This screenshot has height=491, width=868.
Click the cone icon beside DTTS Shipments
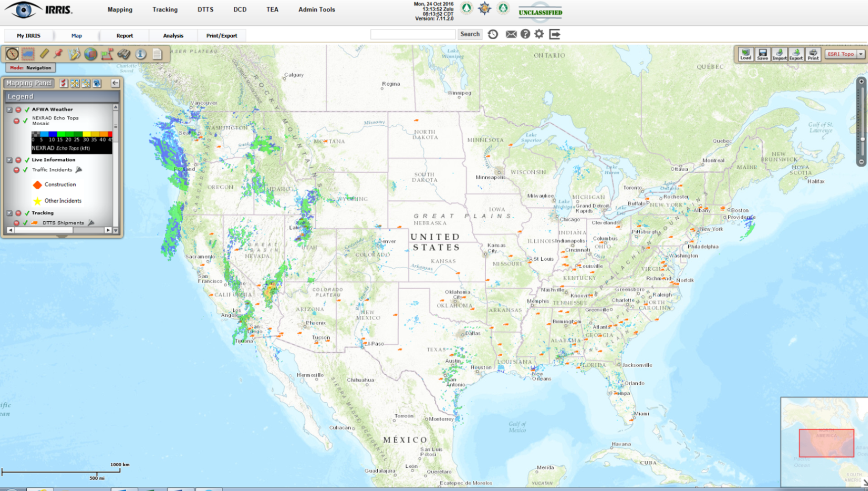[x=91, y=223]
